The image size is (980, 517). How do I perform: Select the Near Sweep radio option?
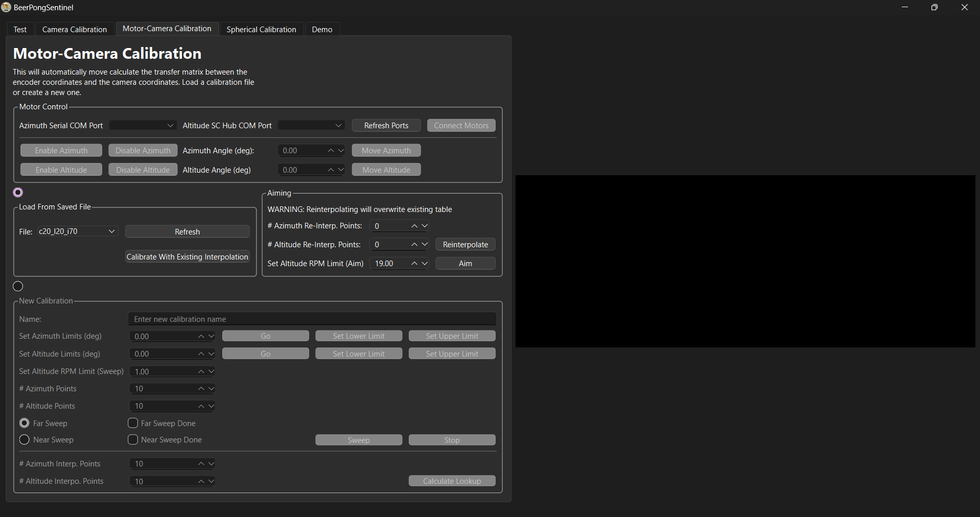(x=24, y=440)
